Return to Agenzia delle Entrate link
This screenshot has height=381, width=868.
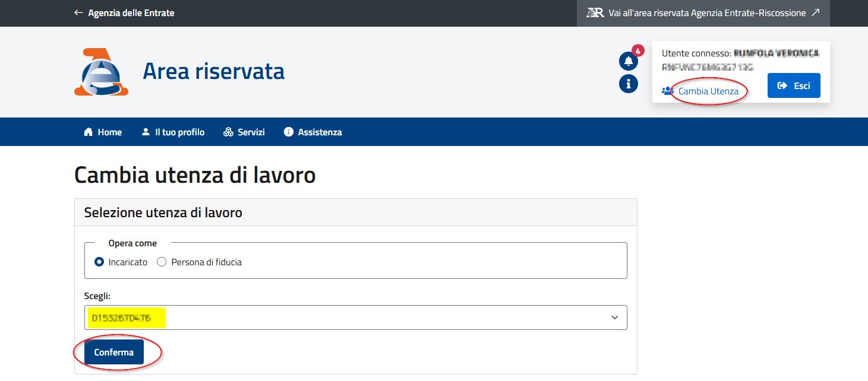[131, 12]
